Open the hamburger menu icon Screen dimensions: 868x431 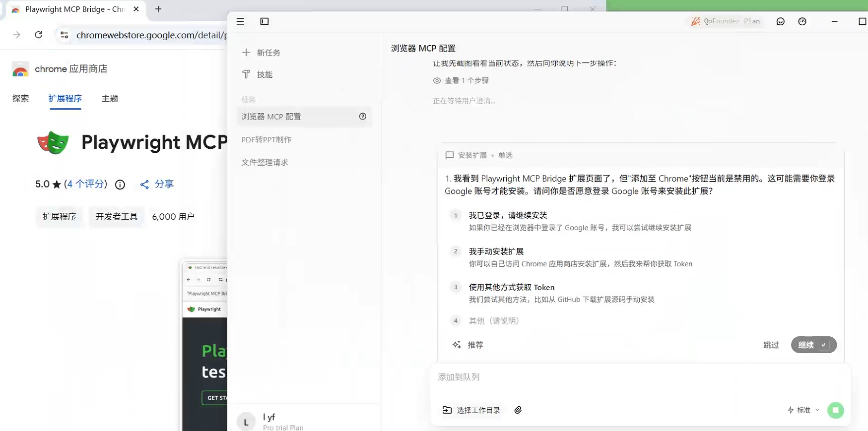click(240, 21)
